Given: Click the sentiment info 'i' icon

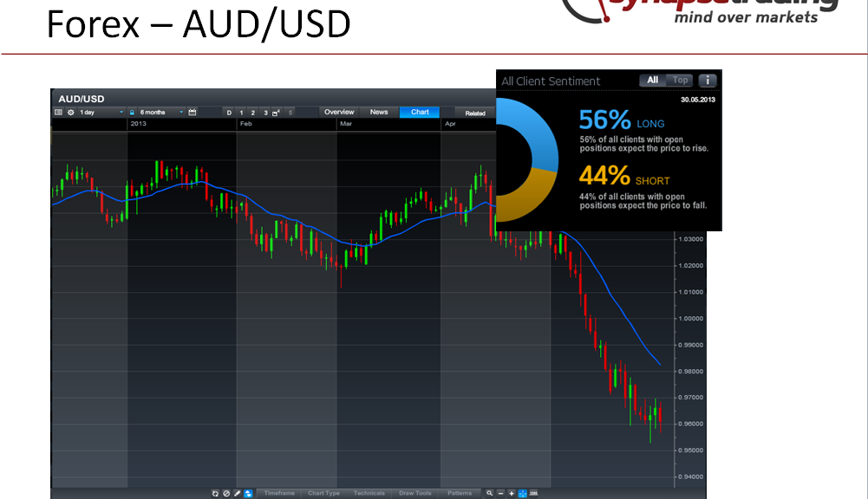Looking at the screenshot, I should (708, 81).
